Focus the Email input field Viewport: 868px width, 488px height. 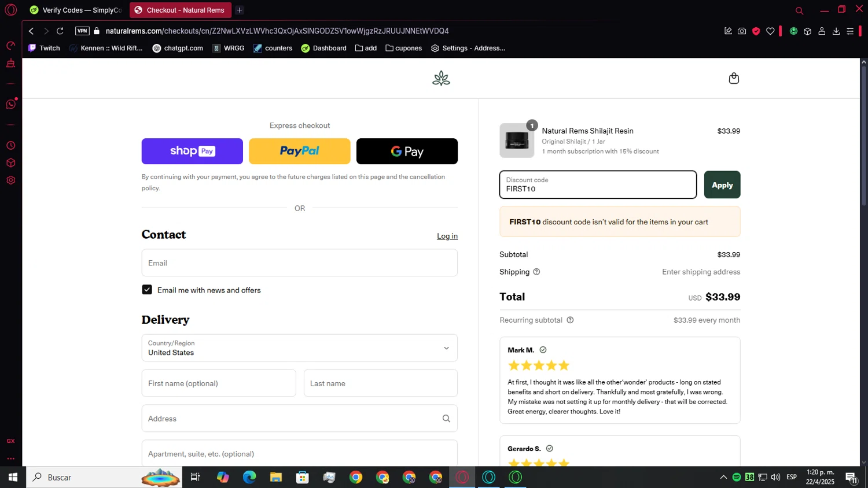point(300,263)
